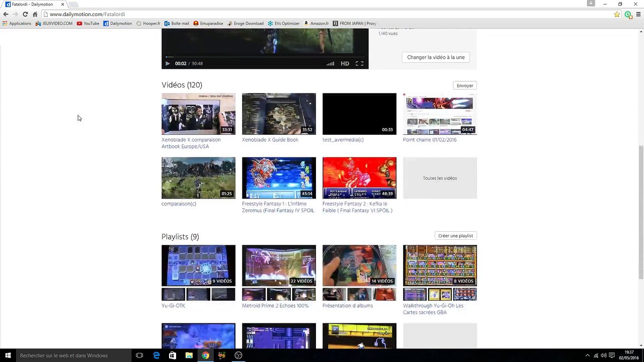
Task: Click the 'Playlists (9)' heading
Action: pyautogui.click(x=180, y=236)
